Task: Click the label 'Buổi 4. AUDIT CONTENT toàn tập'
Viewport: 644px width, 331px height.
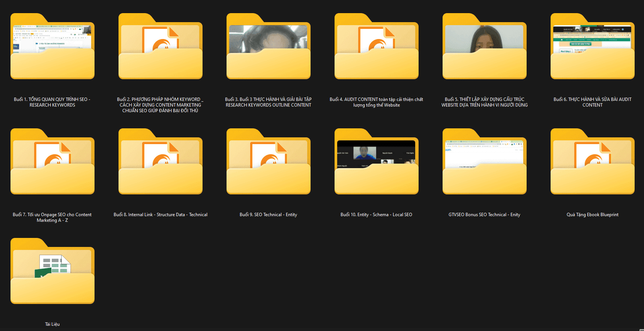Action: (x=376, y=102)
